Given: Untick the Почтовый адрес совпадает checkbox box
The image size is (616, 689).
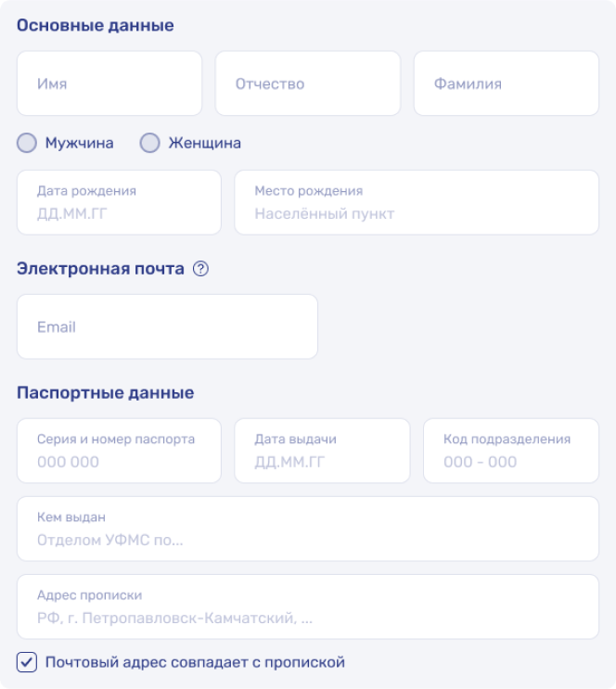Looking at the screenshot, I should tap(27, 662).
